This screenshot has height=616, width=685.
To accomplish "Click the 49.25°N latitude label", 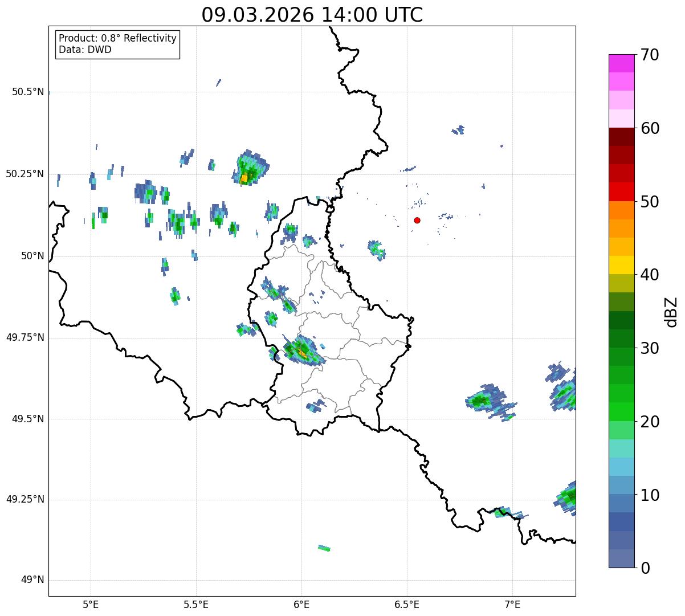I will click(25, 499).
